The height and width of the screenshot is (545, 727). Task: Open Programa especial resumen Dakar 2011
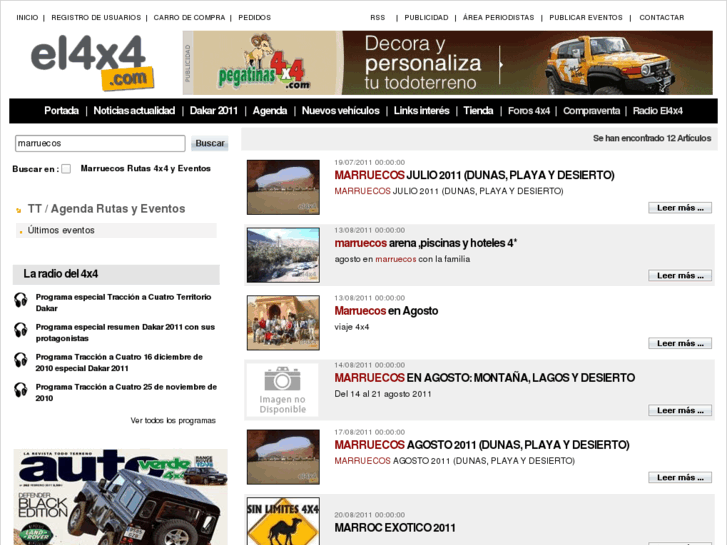(x=125, y=333)
